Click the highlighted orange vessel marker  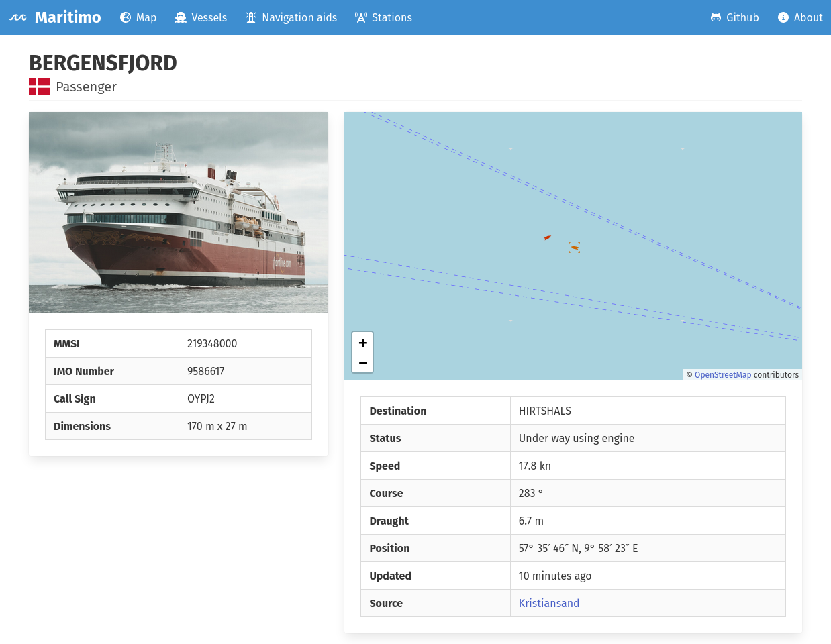574,248
